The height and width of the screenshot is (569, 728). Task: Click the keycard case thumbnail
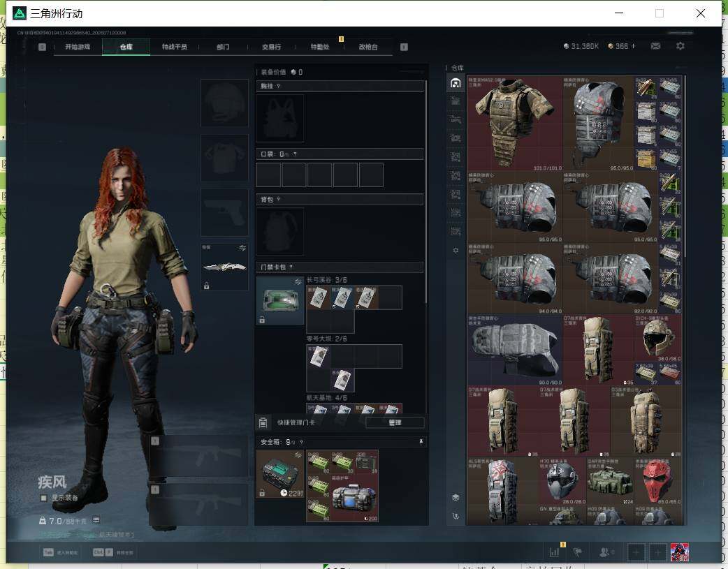click(280, 300)
